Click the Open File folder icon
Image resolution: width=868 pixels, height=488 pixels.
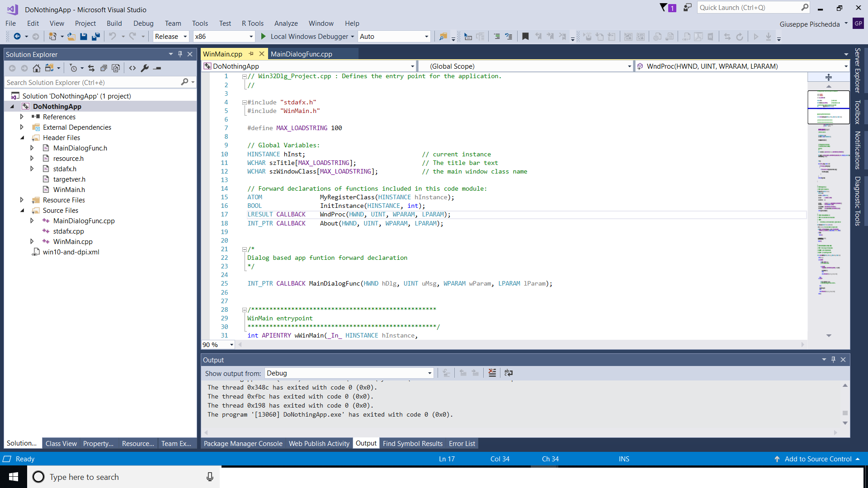(71, 37)
